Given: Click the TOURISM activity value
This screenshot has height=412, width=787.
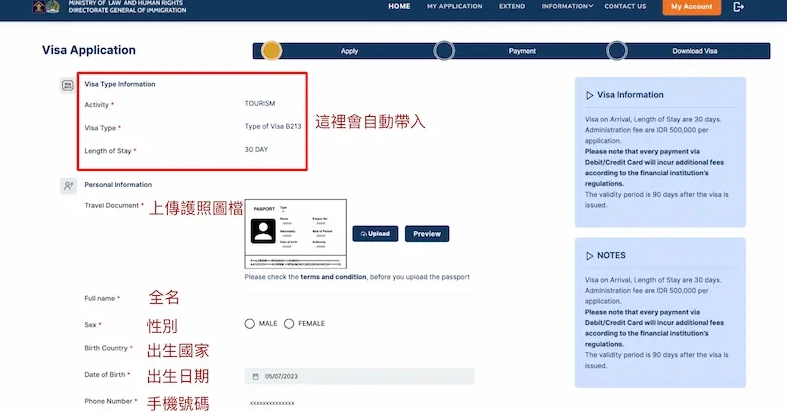Looking at the screenshot, I should pyautogui.click(x=260, y=103).
